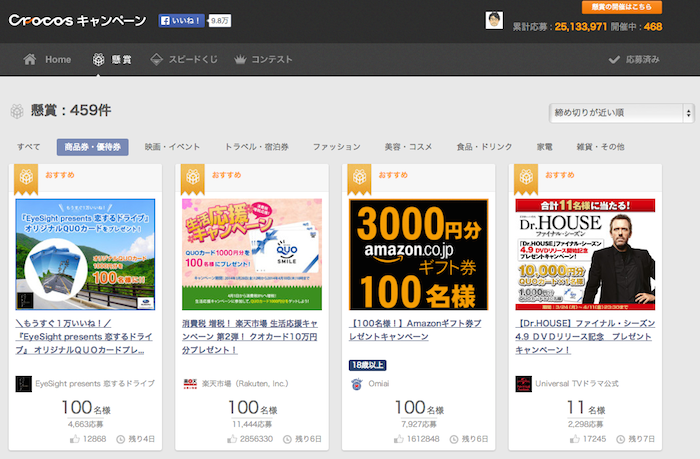The height and width of the screenshot is (459, 700).
Task: Select the 雑貨・その他 category tab
Action: [x=600, y=147]
